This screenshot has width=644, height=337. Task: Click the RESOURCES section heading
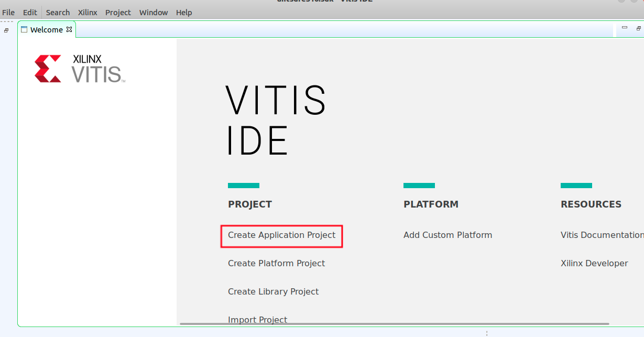pos(591,204)
